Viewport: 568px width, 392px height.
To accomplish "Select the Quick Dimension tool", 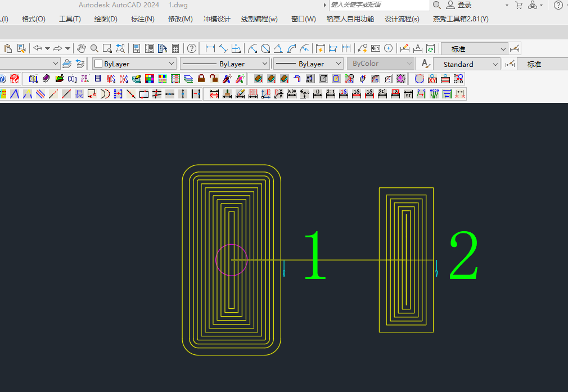I will [x=320, y=48].
